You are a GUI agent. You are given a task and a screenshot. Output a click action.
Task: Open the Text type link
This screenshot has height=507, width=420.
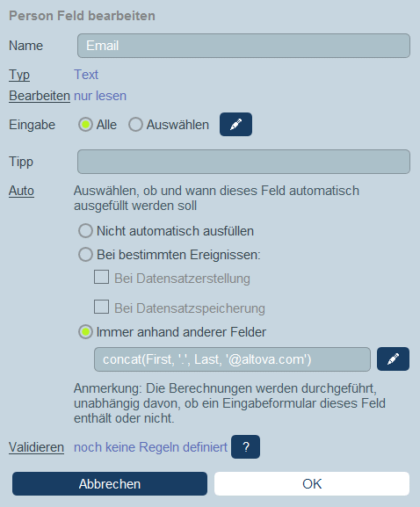86,75
